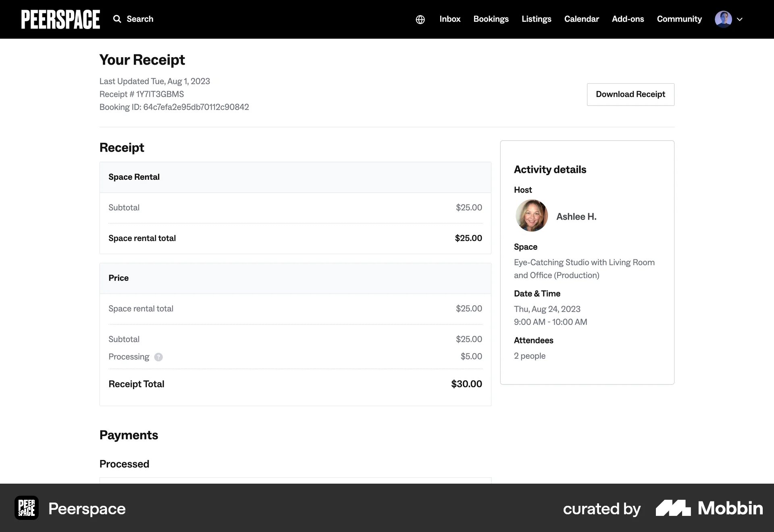Click your profile avatar in the navbar

click(x=724, y=19)
